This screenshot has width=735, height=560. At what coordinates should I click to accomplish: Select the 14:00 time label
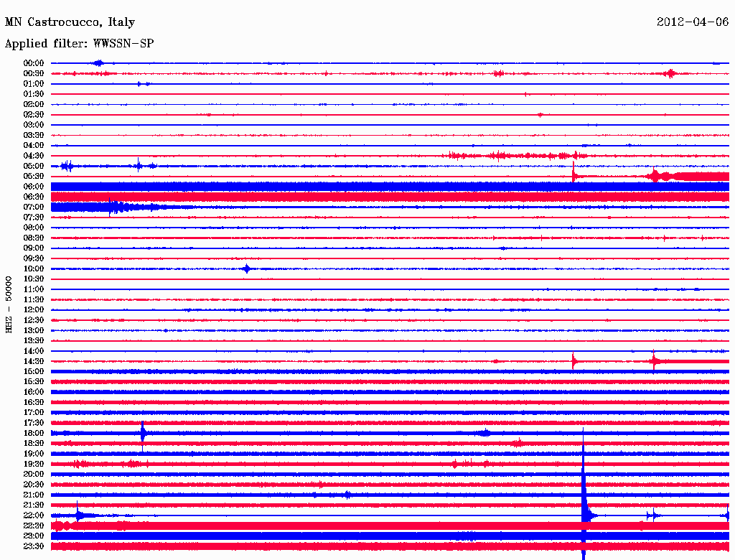pos(34,351)
